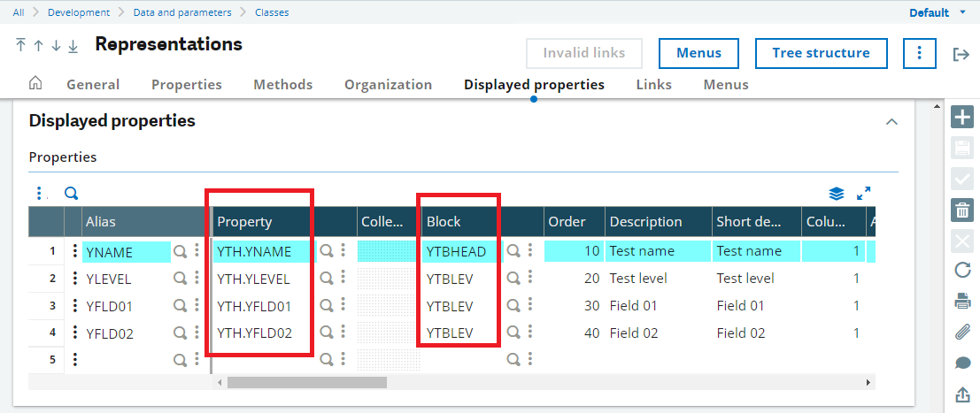
Task: Click the printer icon in right sidebar
Action: [x=962, y=302]
